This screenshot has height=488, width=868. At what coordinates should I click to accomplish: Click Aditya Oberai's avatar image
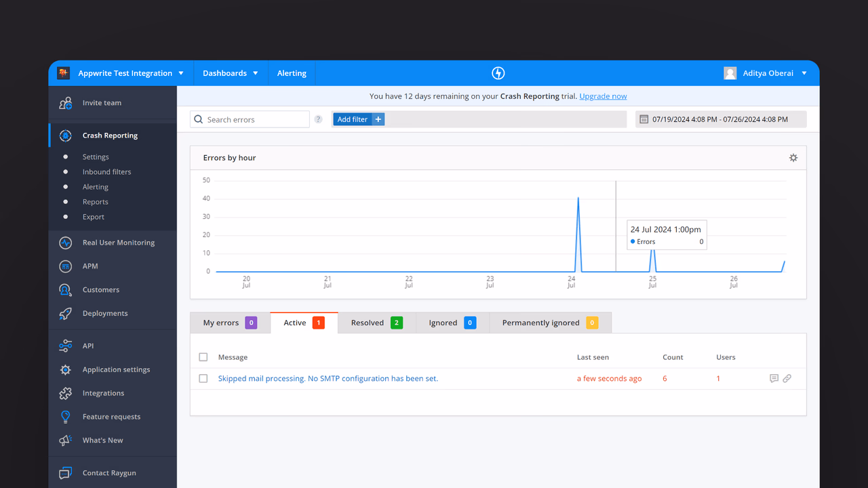pos(730,73)
